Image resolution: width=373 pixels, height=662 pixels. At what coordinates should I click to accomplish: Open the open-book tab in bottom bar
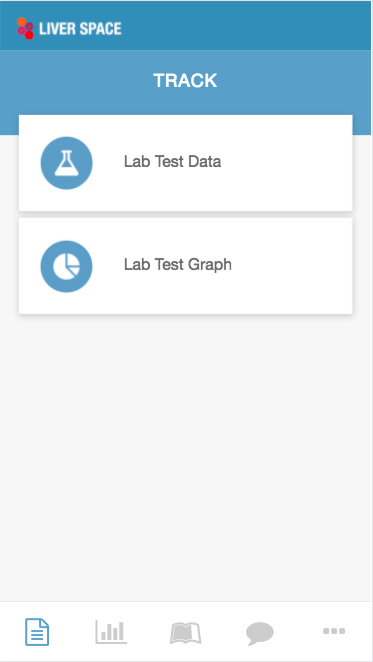click(185, 633)
